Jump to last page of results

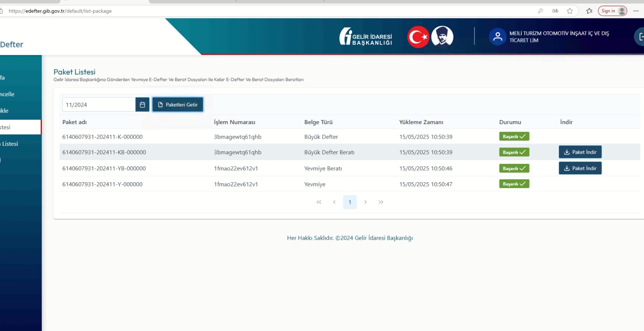click(x=381, y=202)
